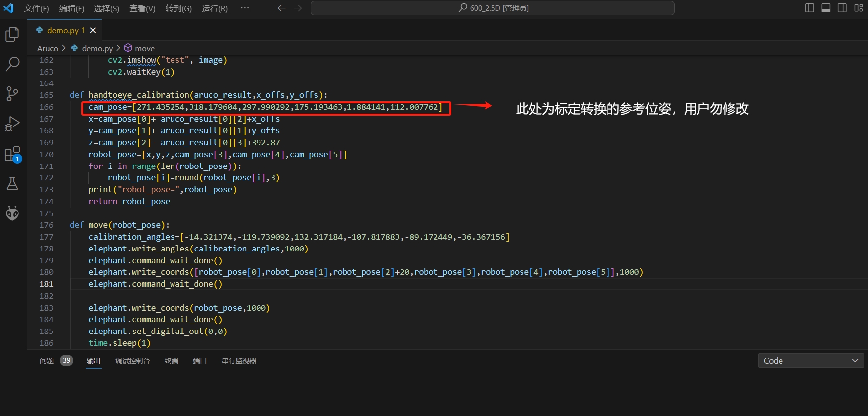Image resolution: width=868 pixels, height=416 pixels.
Task: Open the Explorer view in activity bar
Action: pos(12,34)
